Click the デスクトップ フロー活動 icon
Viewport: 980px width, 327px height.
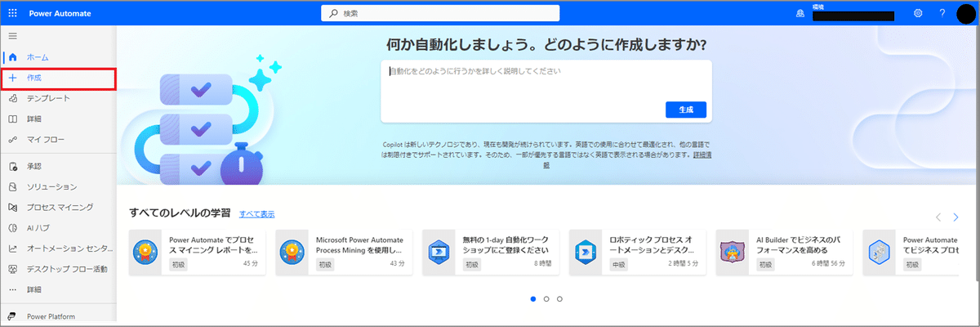12,269
